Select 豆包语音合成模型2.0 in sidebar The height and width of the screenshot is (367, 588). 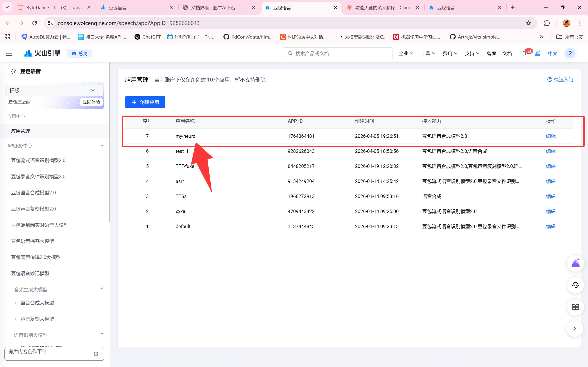click(33, 193)
